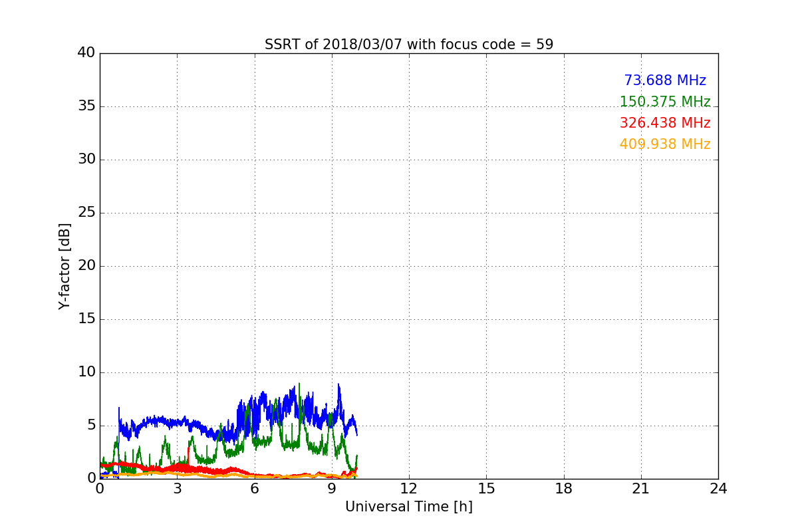Click the y-axis tick label 25
Viewport: 798px width, 532px height.
pos(86,212)
